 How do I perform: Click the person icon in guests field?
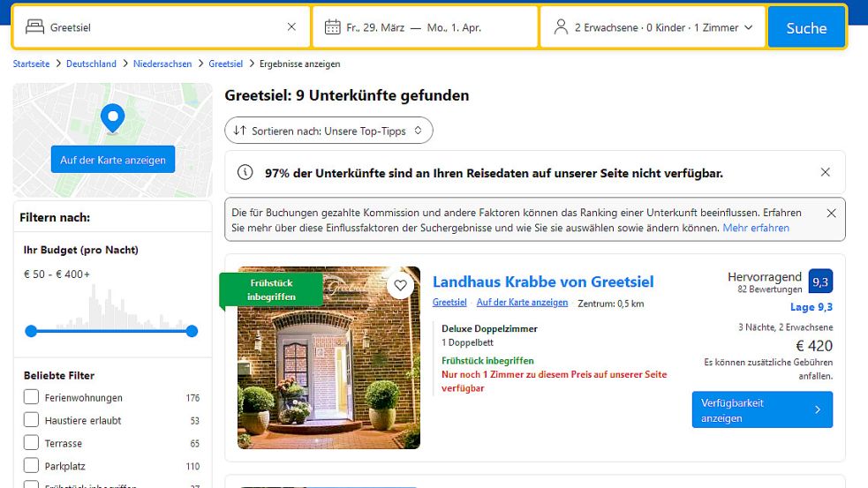(x=561, y=26)
